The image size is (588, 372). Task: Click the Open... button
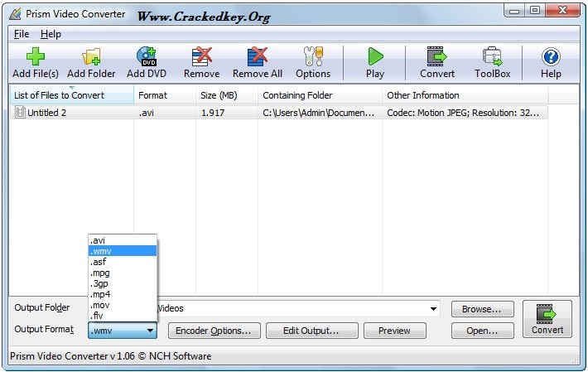point(482,331)
